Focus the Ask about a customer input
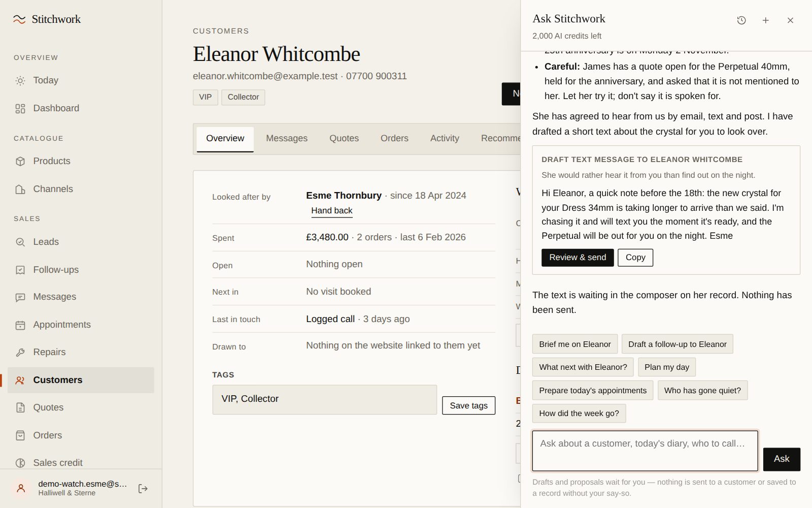Screen dimensions: 812x508 tap(645, 451)
